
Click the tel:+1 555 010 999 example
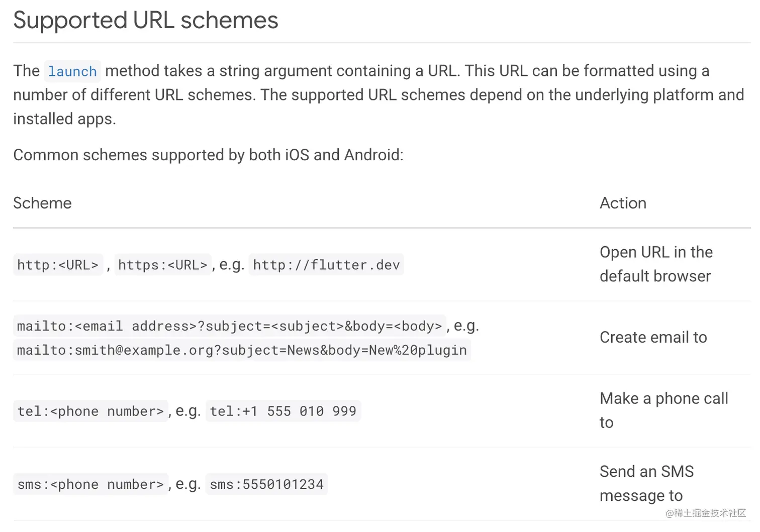283,411
